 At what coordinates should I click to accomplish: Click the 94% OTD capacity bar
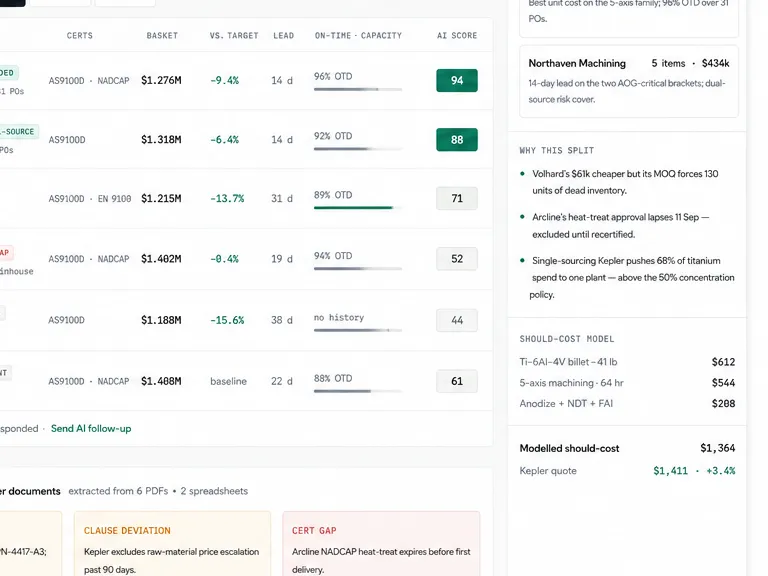(358, 268)
